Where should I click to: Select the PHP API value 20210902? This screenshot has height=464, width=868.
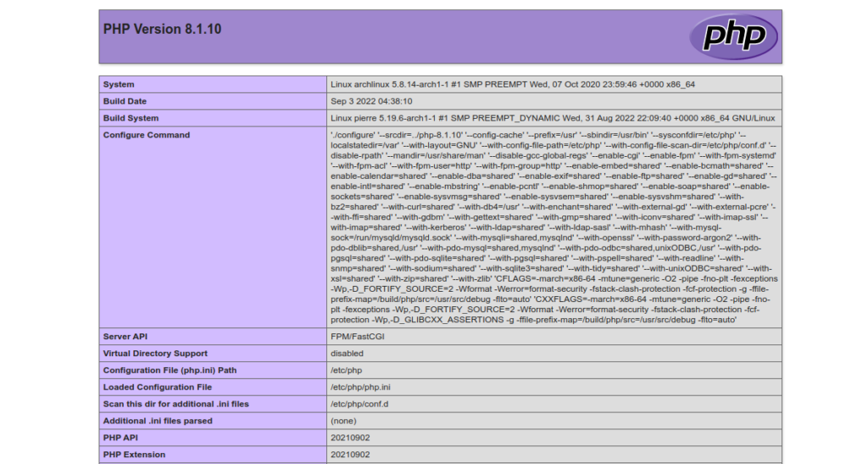point(350,438)
